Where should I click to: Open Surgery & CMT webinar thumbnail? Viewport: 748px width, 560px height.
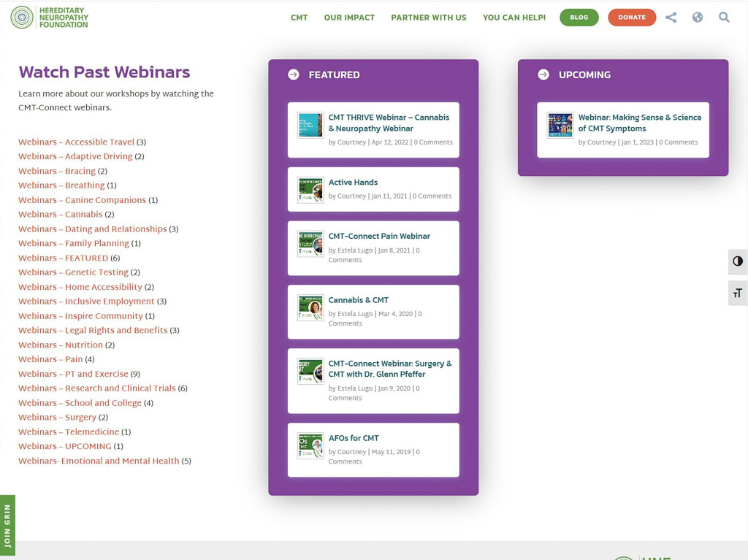pos(310,371)
